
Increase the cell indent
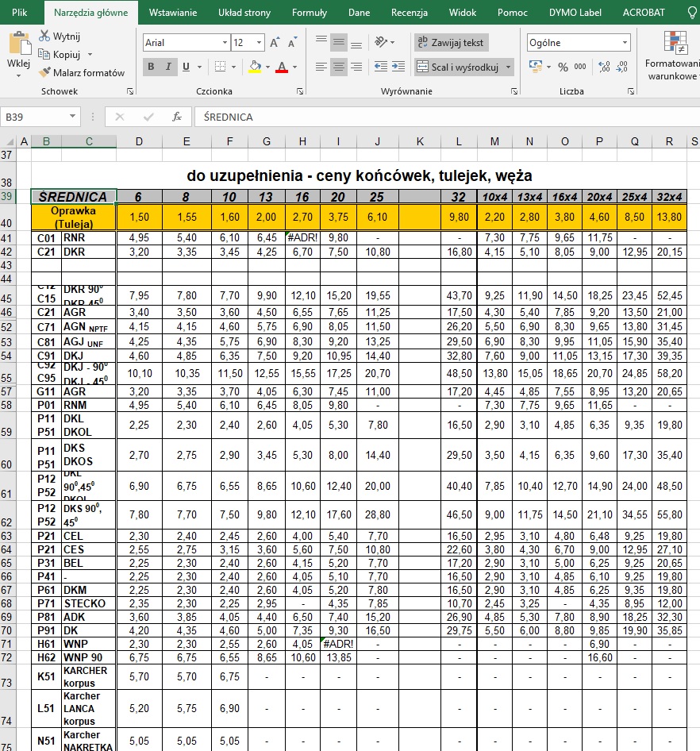[x=398, y=67]
